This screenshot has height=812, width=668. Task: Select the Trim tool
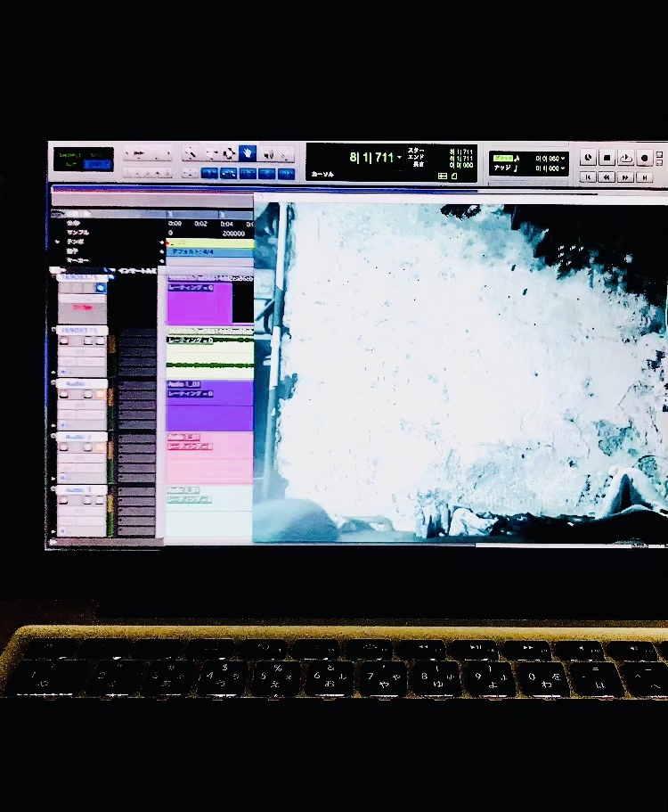(210, 154)
